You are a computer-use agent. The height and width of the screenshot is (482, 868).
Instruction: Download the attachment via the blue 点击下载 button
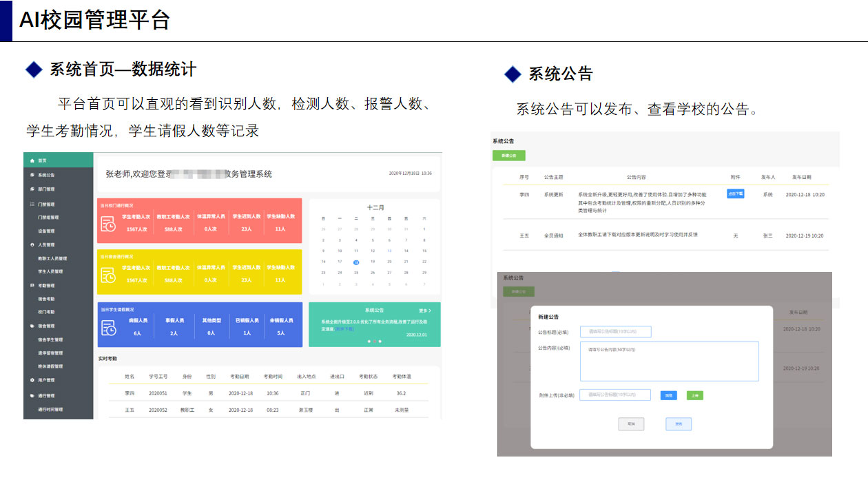(x=735, y=194)
